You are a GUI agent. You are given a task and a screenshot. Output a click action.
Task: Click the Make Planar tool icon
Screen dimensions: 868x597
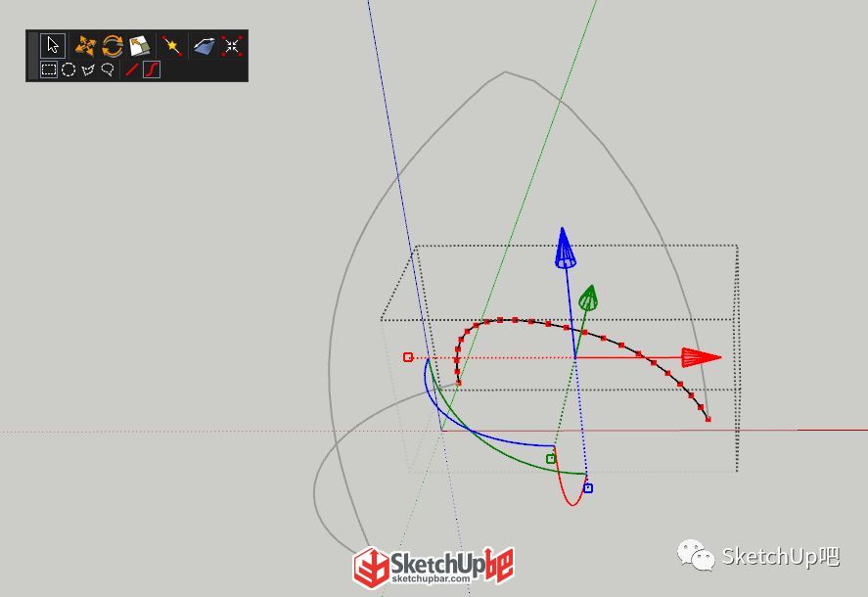pos(205,46)
